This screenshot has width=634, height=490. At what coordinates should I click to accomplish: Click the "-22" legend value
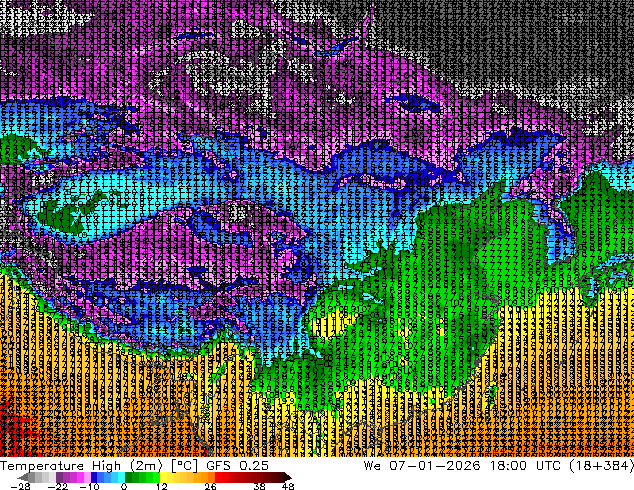(x=57, y=486)
